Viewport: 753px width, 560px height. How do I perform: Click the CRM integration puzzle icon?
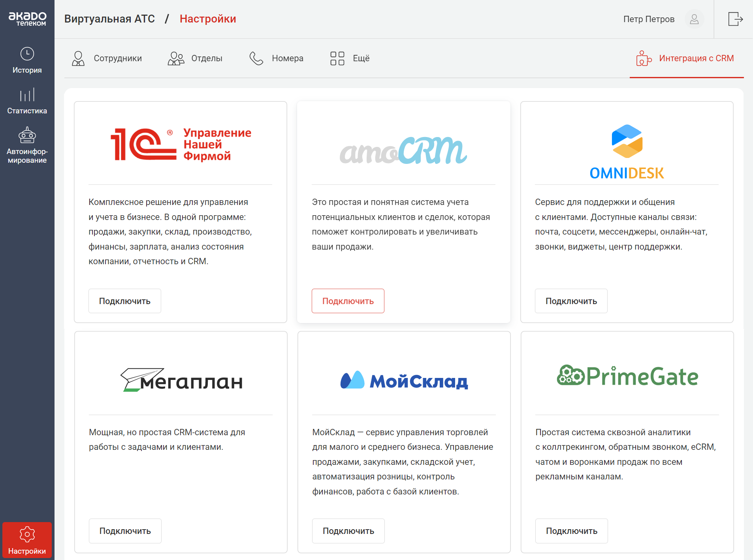(x=644, y=58)
